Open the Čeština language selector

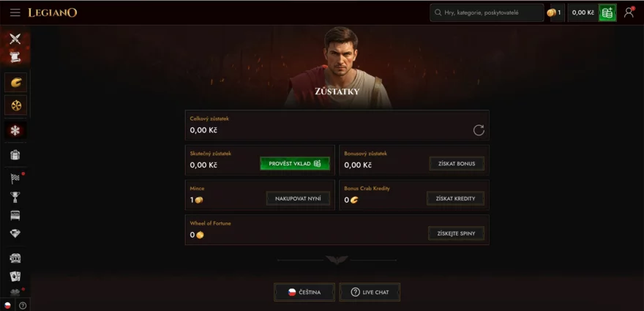point(304,292)
